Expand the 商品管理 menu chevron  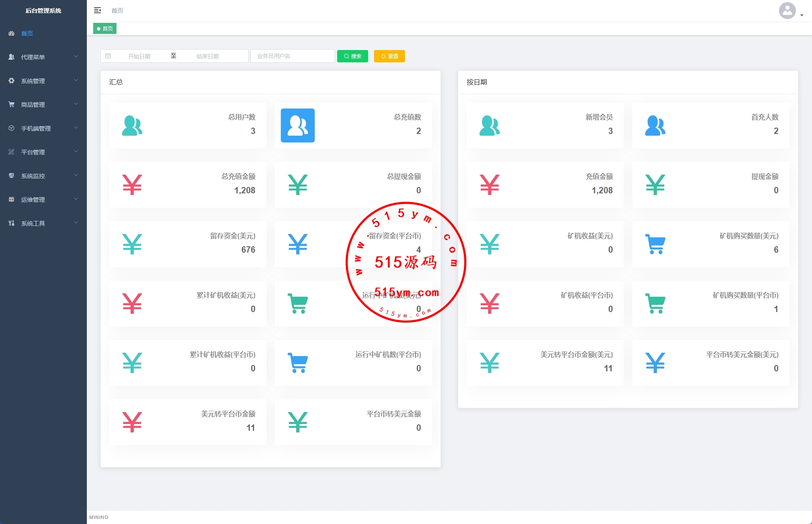[x=76, y=104]
